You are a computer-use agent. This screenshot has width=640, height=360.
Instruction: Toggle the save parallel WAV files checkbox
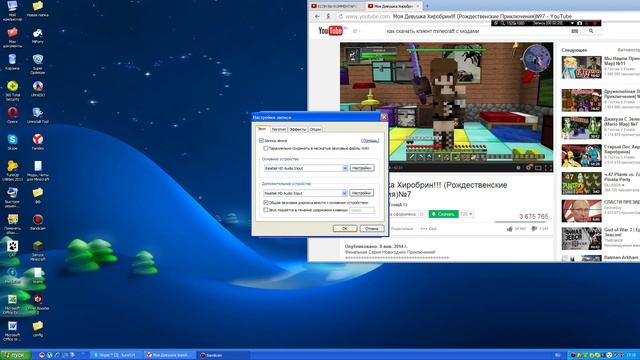tap(265, 148)
